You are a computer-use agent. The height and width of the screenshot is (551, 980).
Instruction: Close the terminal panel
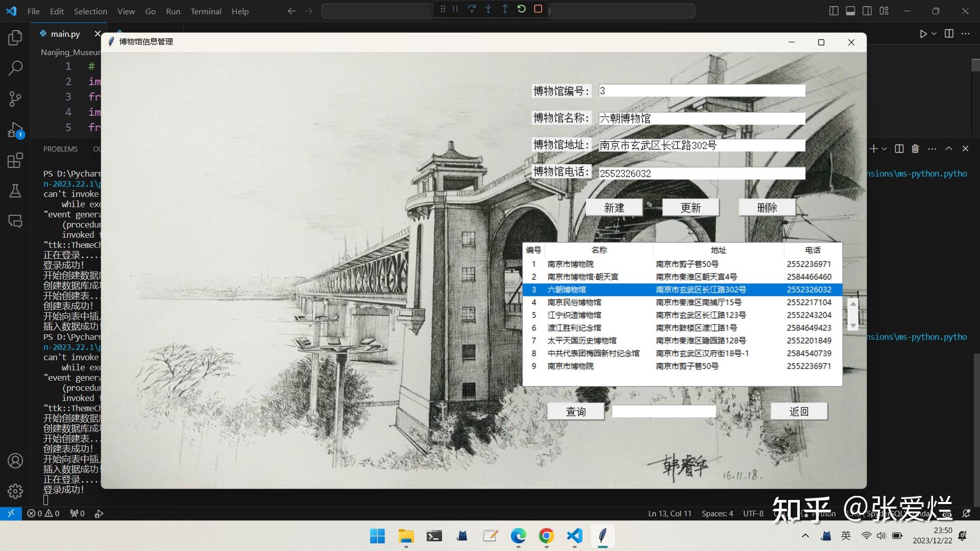pyautogui.click(x=965, y=148)
